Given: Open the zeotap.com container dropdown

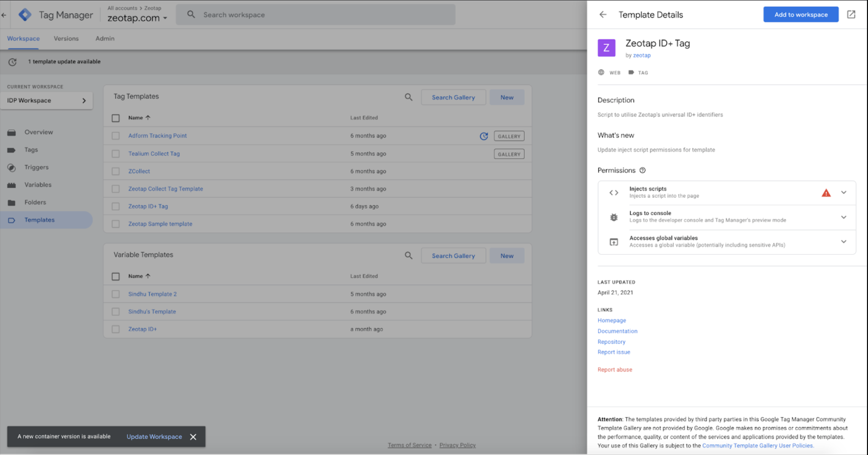Looking at the screenshot, I should point(165,18).
